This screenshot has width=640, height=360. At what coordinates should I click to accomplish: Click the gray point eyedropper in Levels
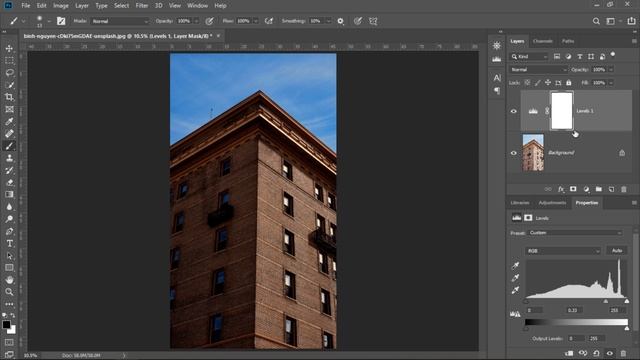click(516, 278)
